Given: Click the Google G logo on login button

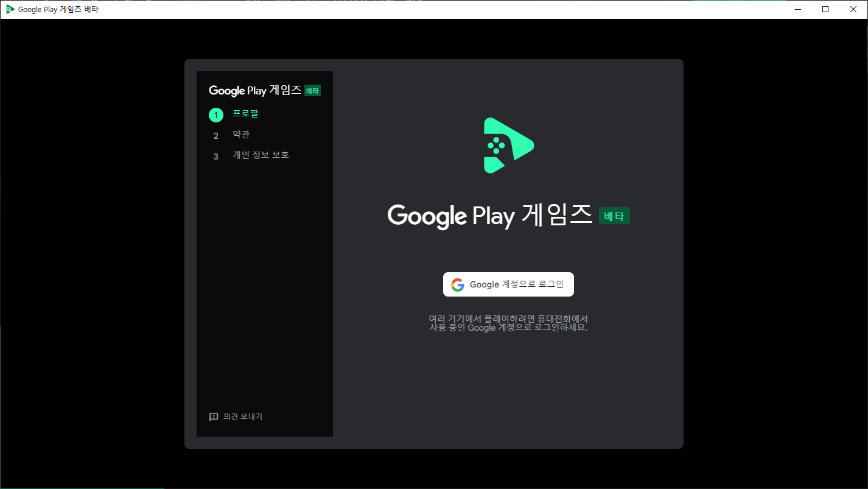Looking at the screenshot, I should [458, 285].
